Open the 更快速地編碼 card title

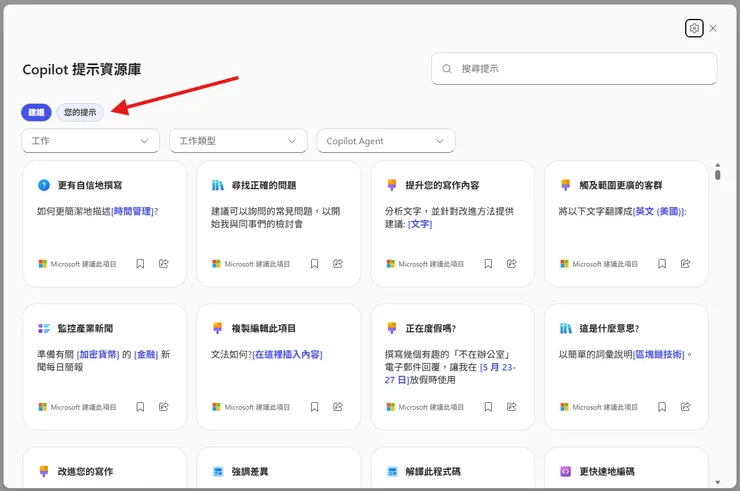tap(607, 471)
